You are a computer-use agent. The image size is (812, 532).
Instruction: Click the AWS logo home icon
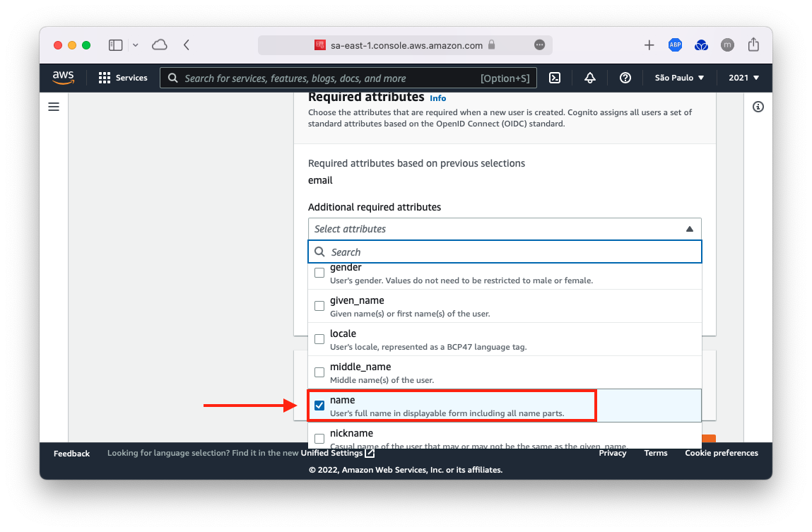click(63, 78)
